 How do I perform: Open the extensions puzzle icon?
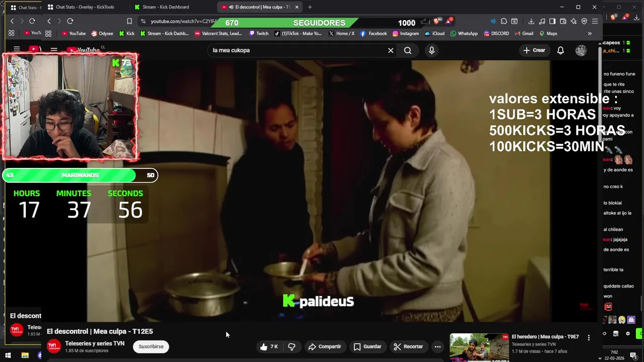504,21
